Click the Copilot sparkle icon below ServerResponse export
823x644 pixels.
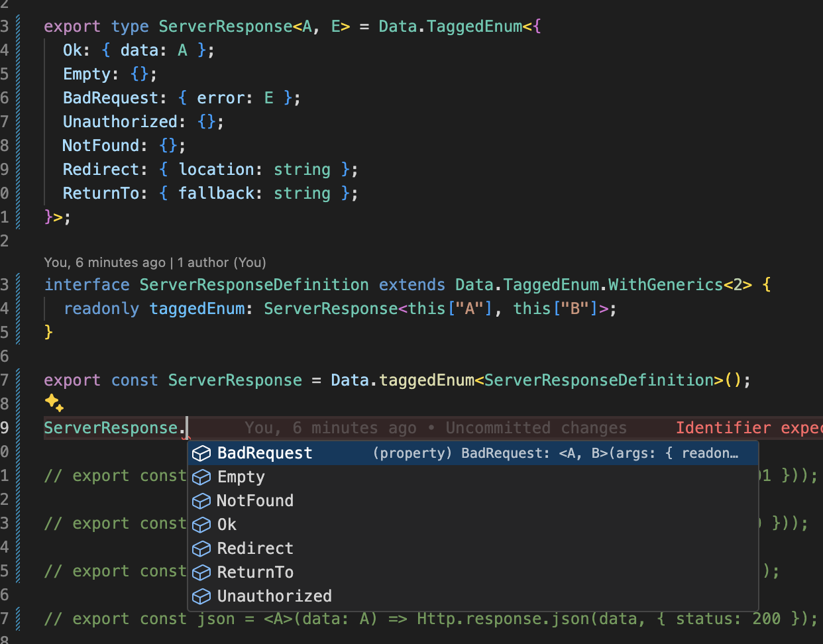tap(54, 403)
